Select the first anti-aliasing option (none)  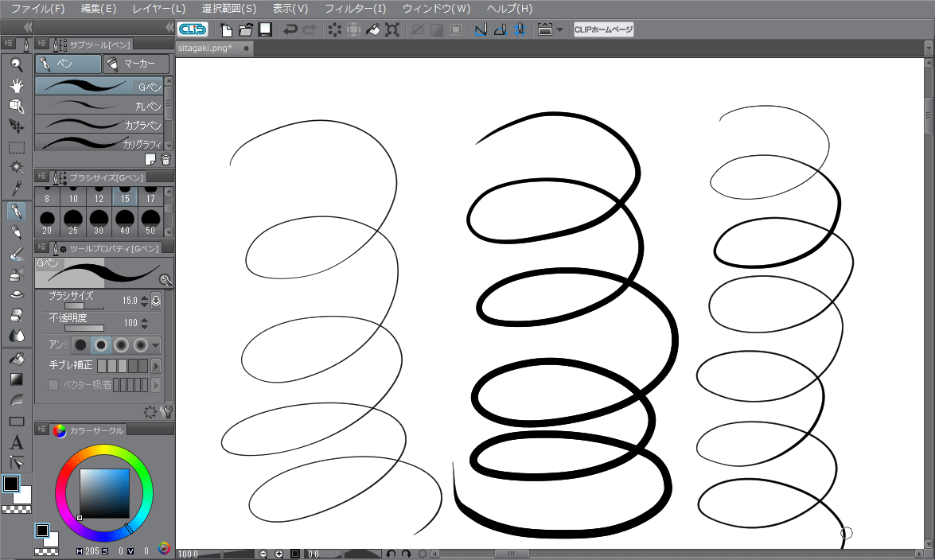click(x=80, y=344)
